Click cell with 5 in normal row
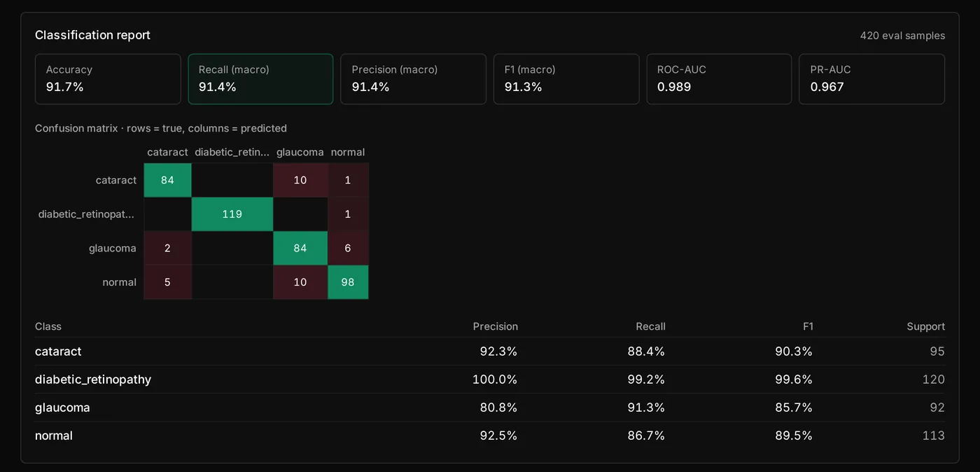The width and height of the screenshot is (980, 472). click(x=167, y=282)
